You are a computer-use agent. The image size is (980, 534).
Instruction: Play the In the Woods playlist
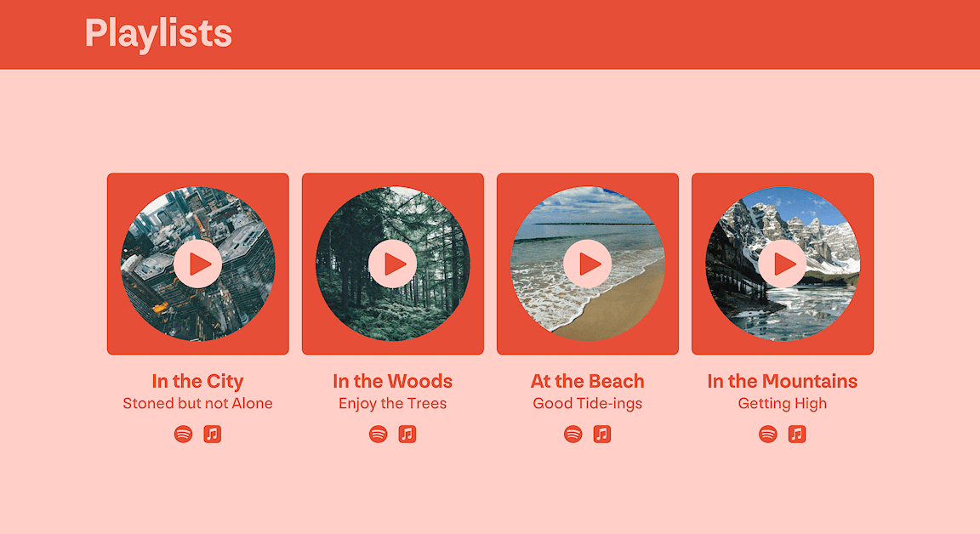(392, 264)
